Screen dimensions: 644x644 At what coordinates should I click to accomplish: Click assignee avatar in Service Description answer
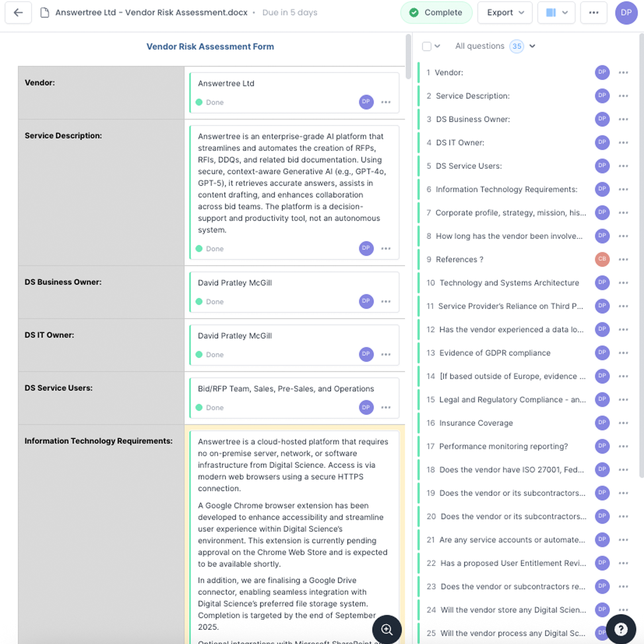(366, 248)
